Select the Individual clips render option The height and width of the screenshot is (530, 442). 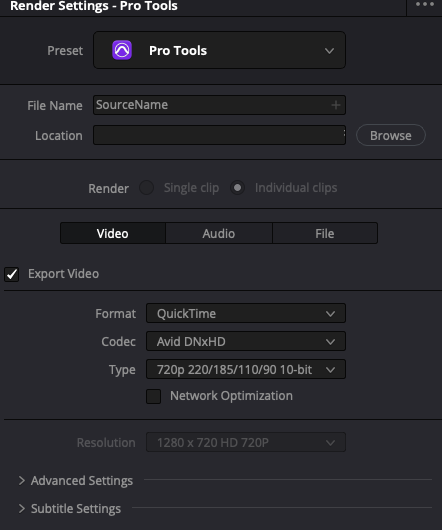pyautogui.click(x=238, y=188)
